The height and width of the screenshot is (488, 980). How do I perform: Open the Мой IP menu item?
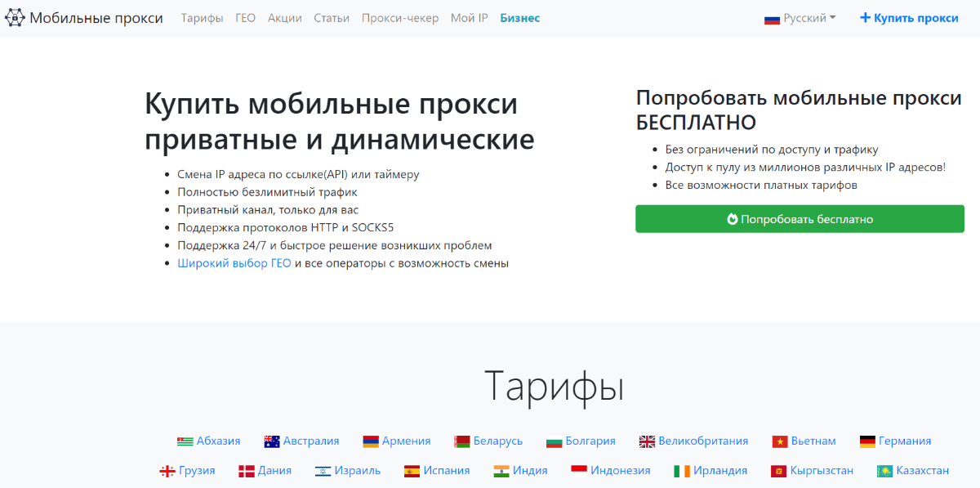pos(469,18)
